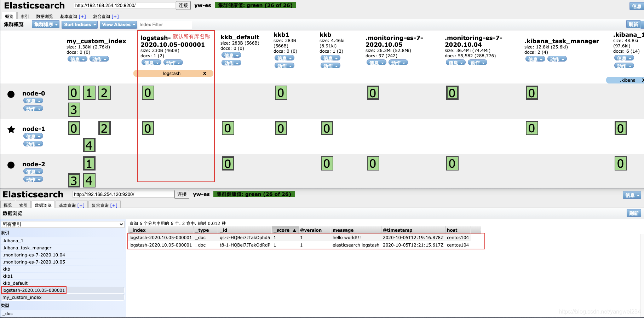Open 复合查询 tab in upper window
Viewport: 644px width, 318px height.
coord(106,16)
